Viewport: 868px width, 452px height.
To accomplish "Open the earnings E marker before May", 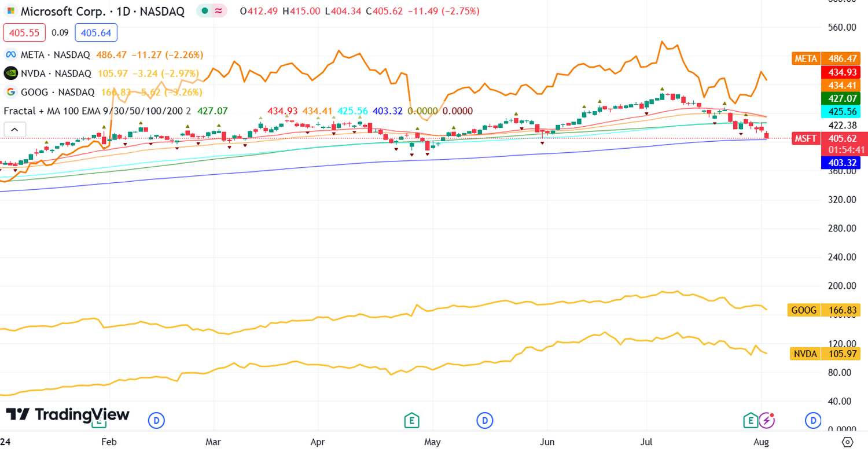I will [411, 420].
